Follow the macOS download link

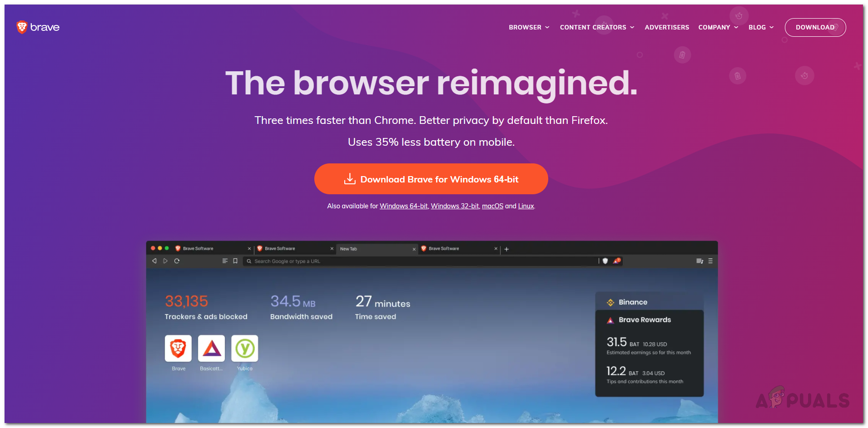tap(492, 206)
